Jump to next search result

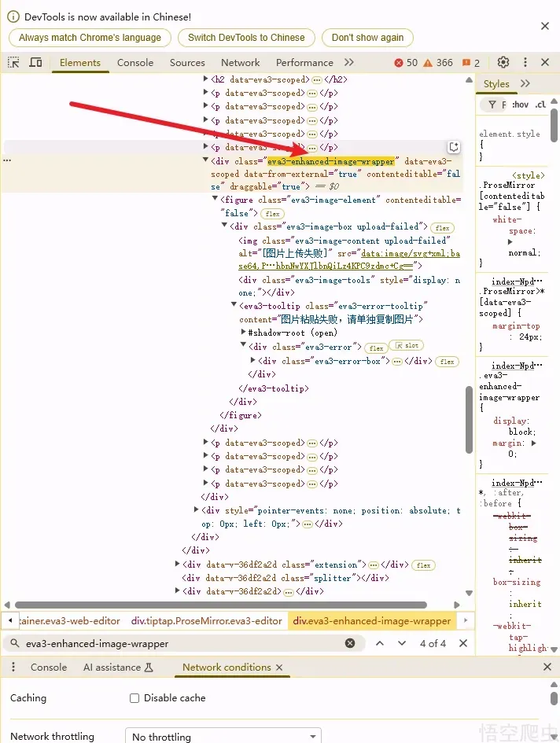402,643
